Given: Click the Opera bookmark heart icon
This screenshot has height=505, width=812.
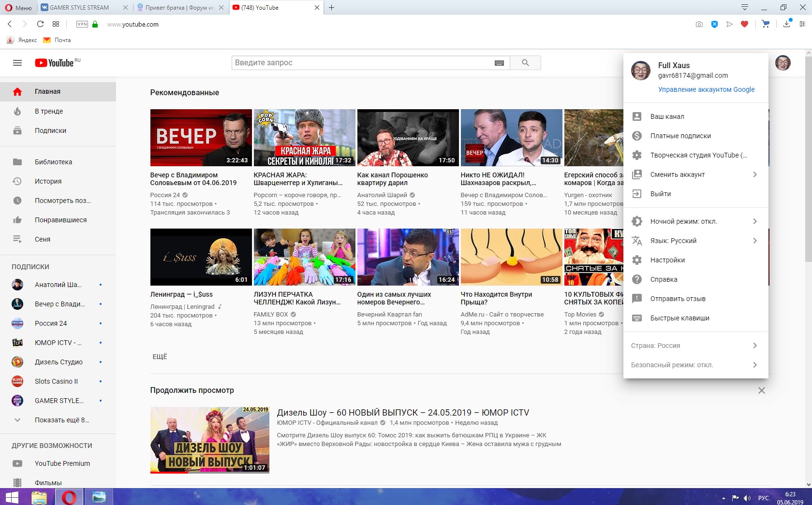Looking at the screenshot, I should point(744,24).
